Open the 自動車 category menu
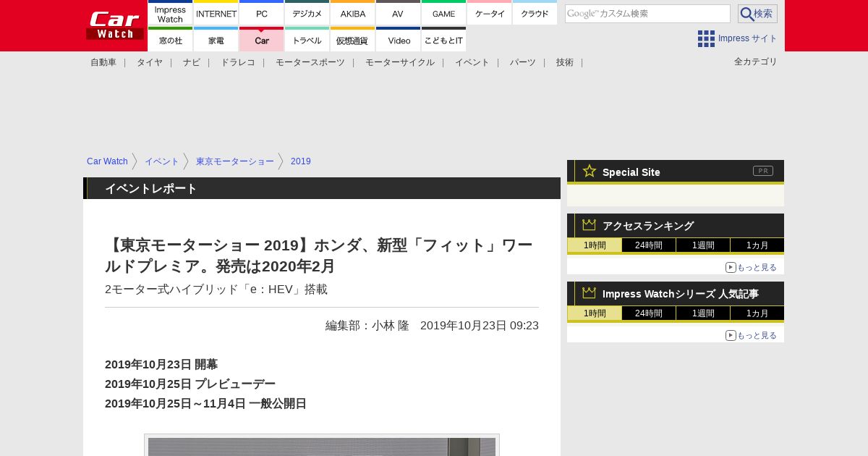The image size is (868, 456). [x=103, y=62]
